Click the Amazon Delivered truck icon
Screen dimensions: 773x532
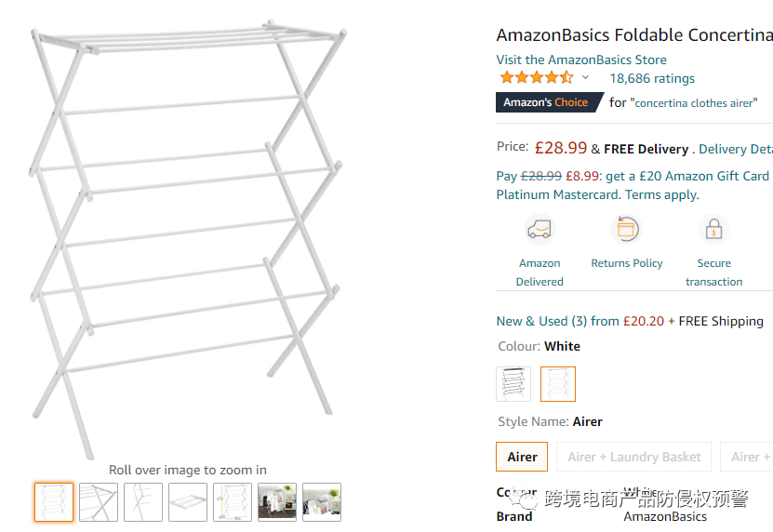(540, 229)
